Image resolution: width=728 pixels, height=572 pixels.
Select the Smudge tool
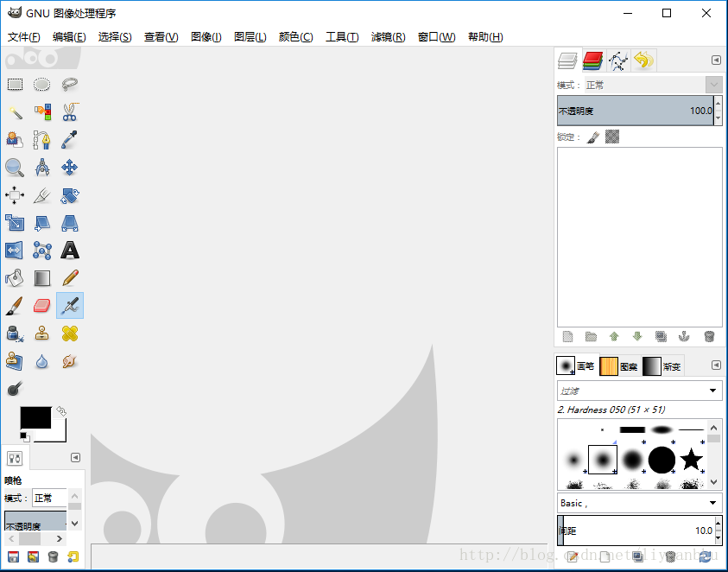[x=70, y=361]
